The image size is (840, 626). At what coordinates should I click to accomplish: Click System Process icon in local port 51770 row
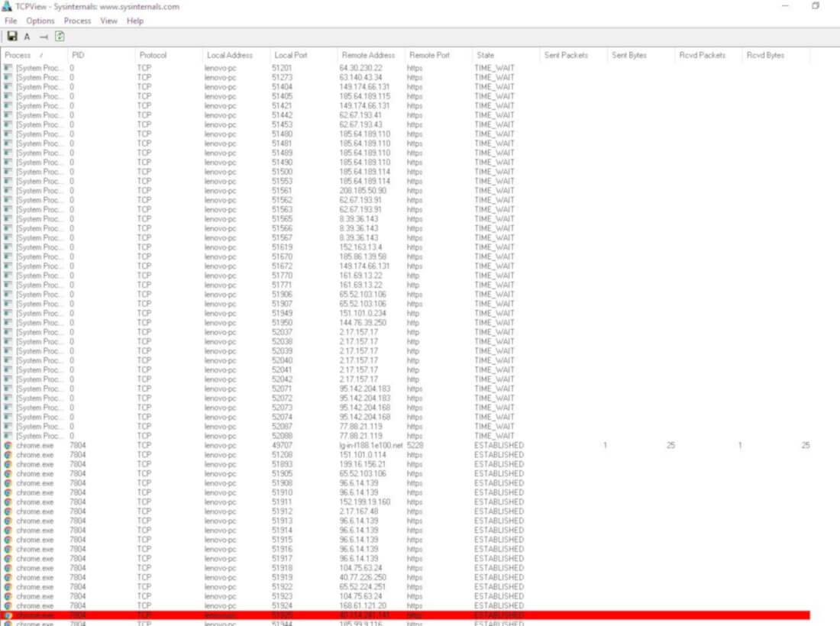(8, 276)
